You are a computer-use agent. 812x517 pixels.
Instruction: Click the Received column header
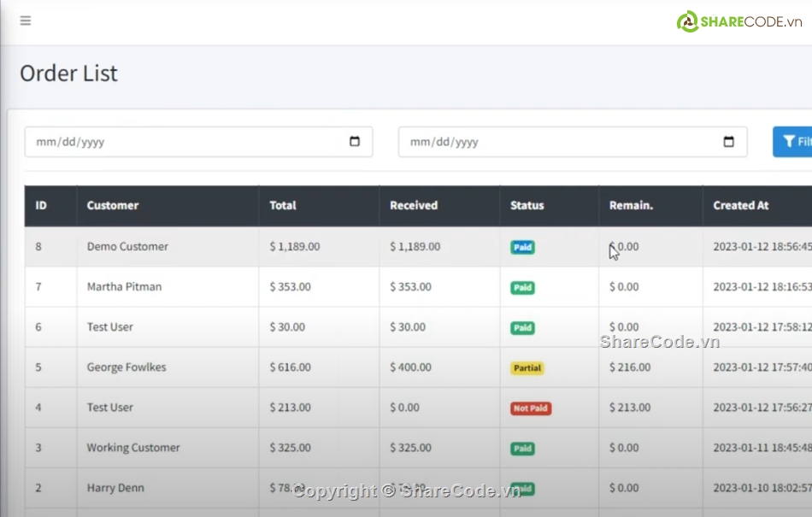click(x=414, y=205)
